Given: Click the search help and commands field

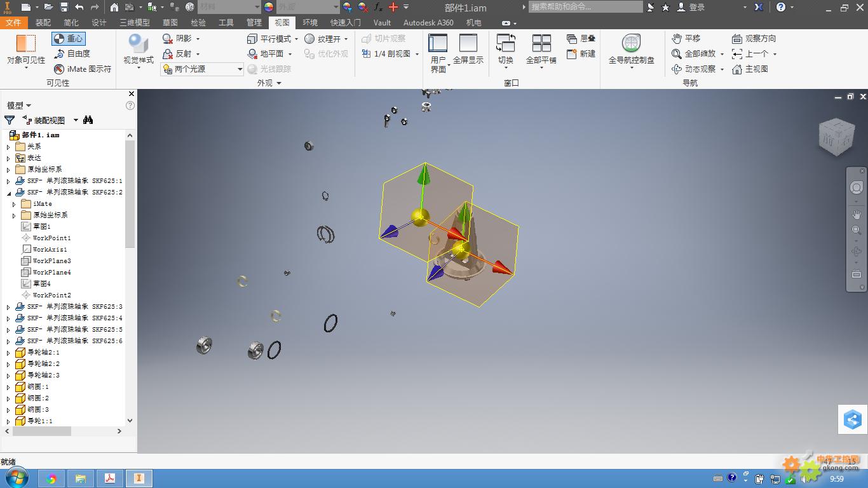Looking at the screenshot, I should coord(585,7).
